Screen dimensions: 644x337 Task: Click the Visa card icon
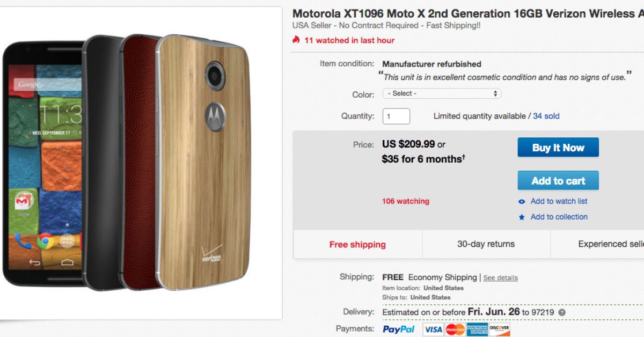point(431,329)
